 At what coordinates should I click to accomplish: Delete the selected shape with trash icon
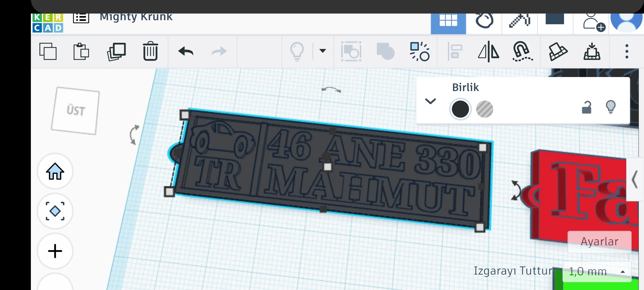150,51
